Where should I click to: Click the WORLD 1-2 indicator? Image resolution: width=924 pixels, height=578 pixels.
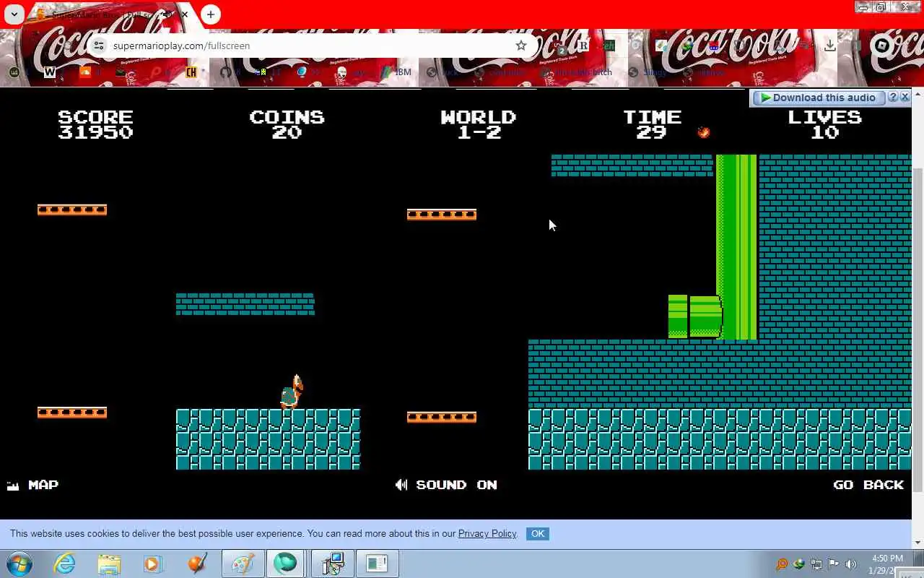478,124
